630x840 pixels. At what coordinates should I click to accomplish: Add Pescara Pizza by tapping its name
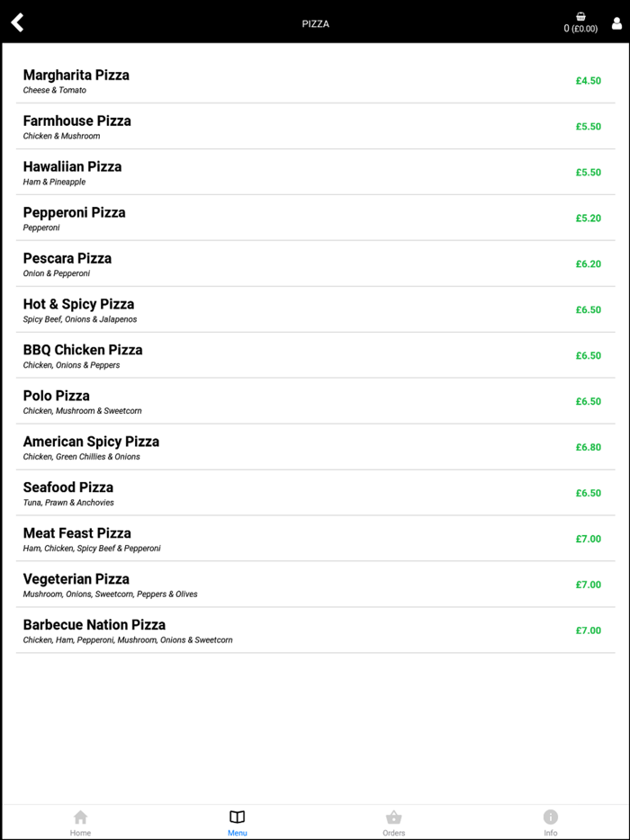pos(67,259)
